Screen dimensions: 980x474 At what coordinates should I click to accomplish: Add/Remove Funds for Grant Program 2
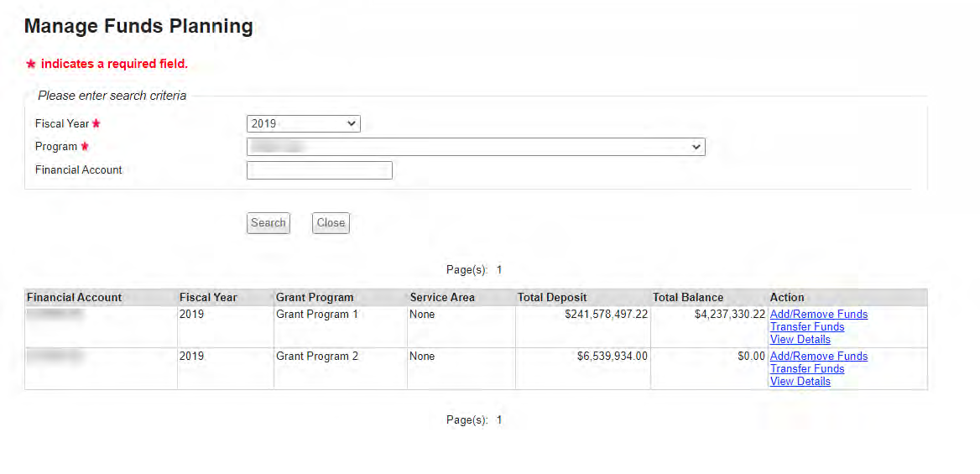point(818,357)
